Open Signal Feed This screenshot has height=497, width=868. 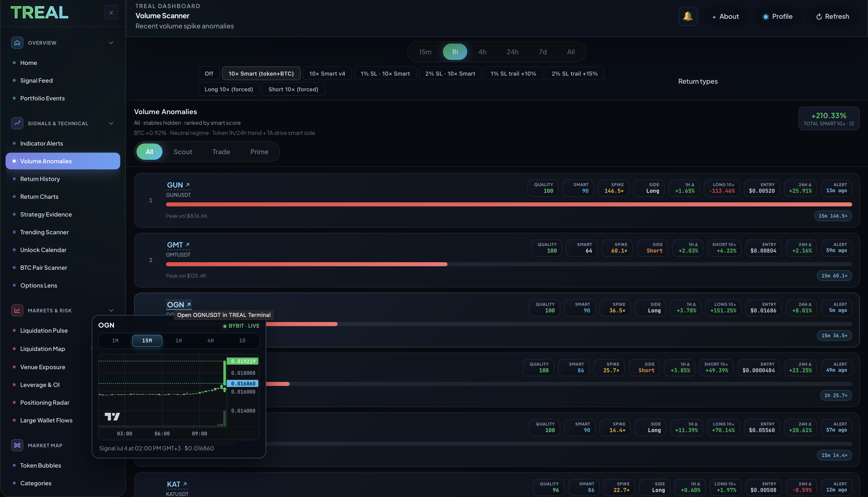[x=63, y=81]
